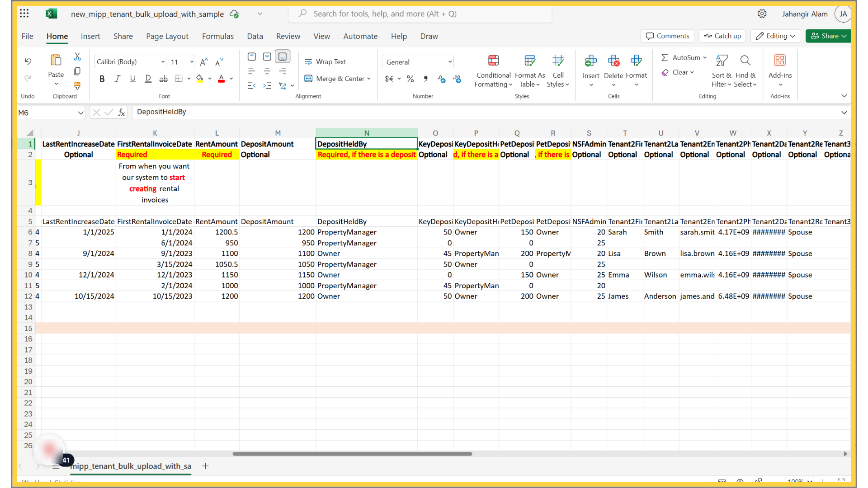This screenshot has width=868, height=488.
Task: Open the Name Box dropdown arrow
Action: point(80,113)
